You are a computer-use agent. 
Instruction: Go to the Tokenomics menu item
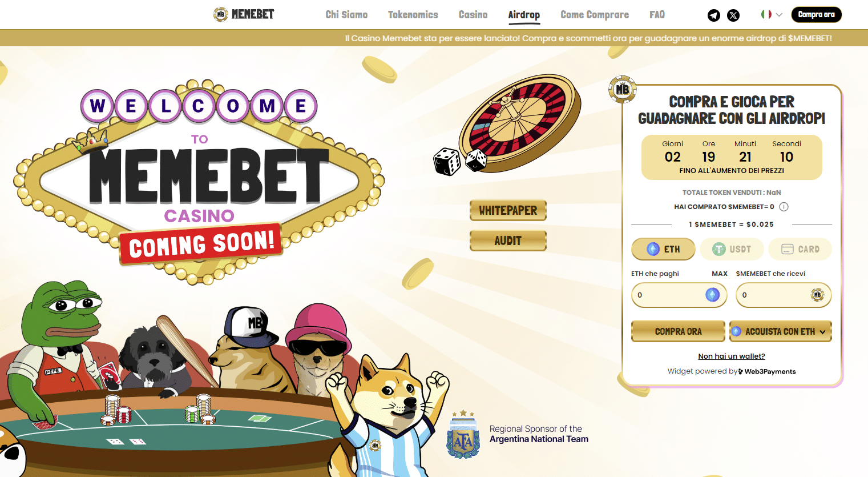413,15
